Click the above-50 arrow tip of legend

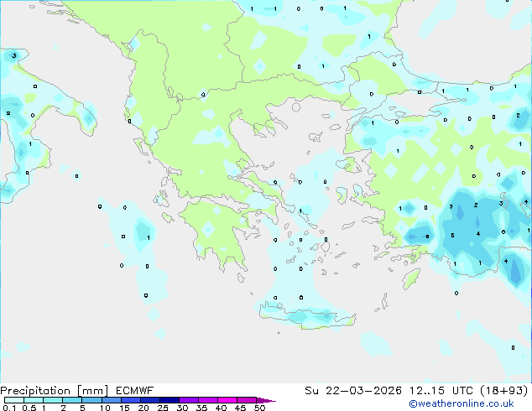pos(266,400)
